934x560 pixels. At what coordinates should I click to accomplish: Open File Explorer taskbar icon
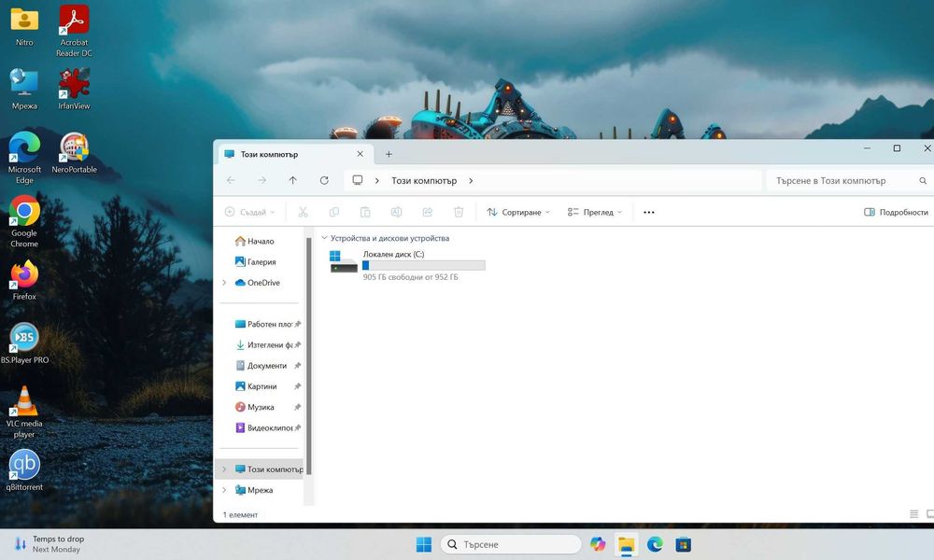(x=626, y=544)
